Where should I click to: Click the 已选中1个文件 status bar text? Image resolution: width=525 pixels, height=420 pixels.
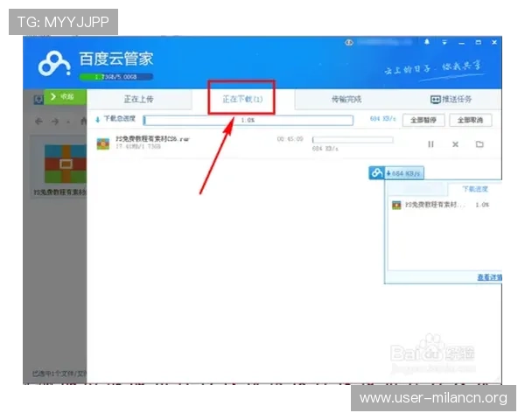tap(59, 373)
